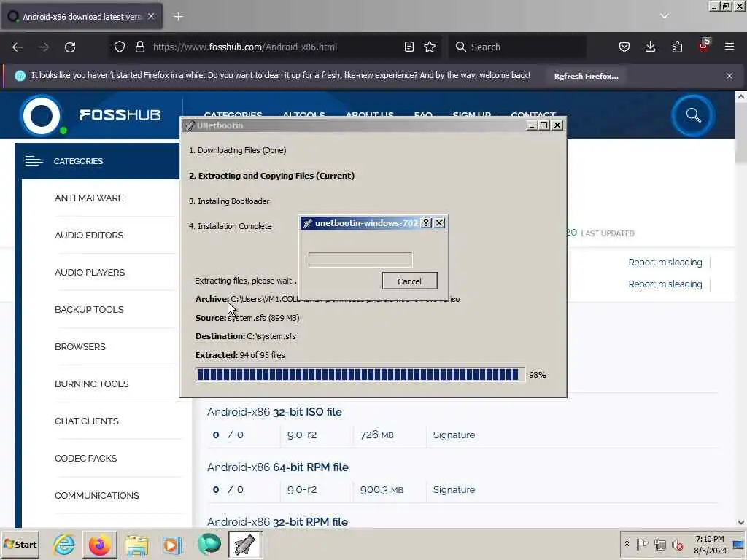Open Firefox hamburger application menu
Viewport: 747px width, 560px height.
pos(729,47)
